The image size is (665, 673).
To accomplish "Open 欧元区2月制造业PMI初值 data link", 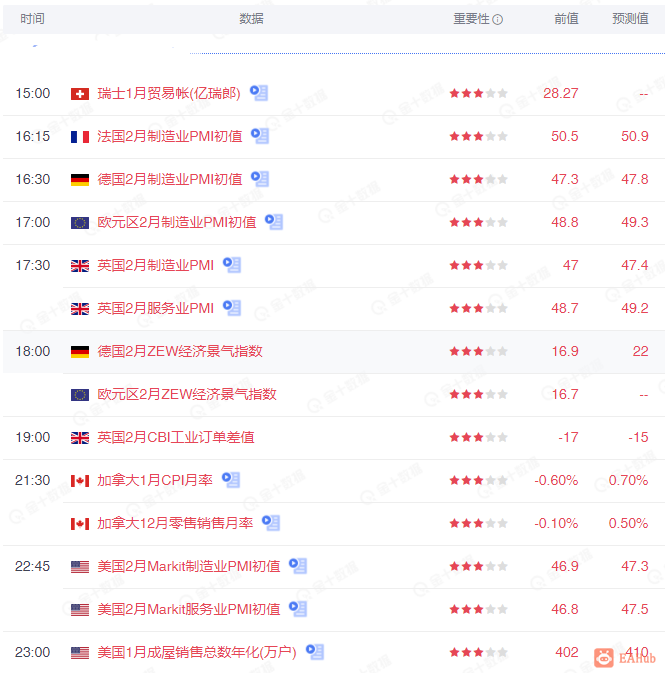I will tap(176, 222).
